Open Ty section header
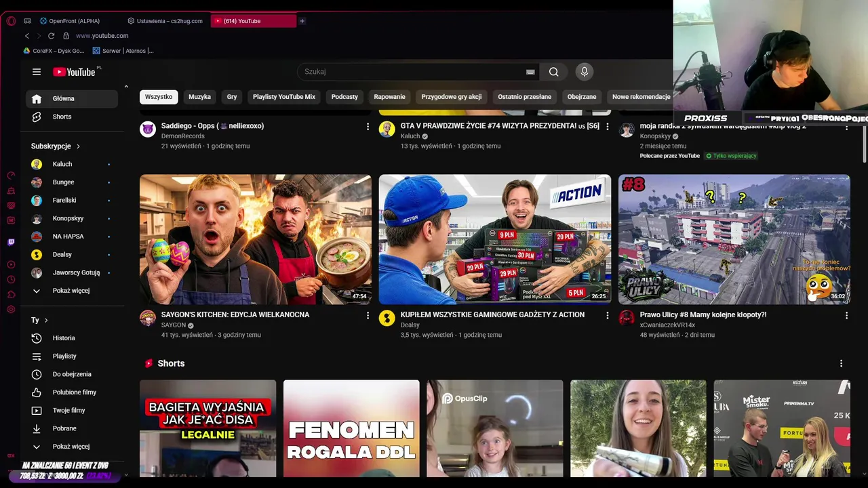This screenshot has height=488, width=868. pyautogui.click(x=39, y=320)
